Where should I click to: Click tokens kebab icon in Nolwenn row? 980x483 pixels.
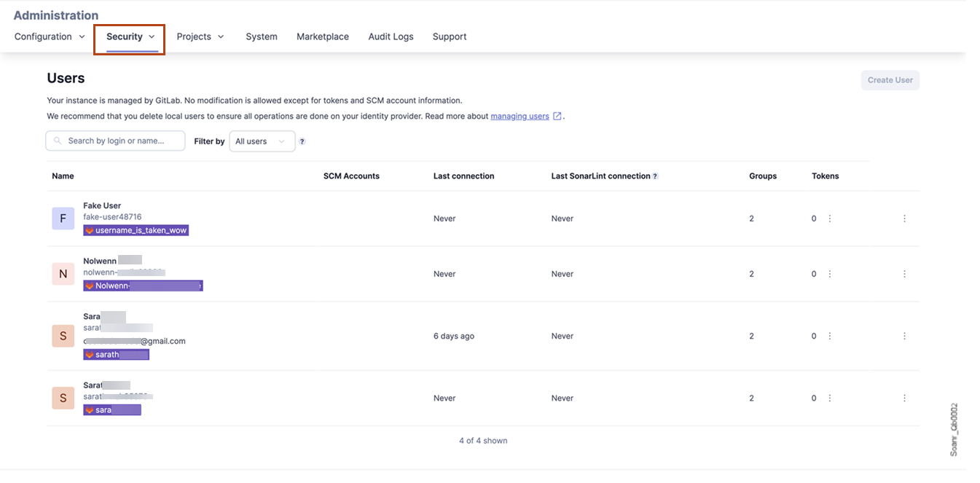[x=830, y=274]
